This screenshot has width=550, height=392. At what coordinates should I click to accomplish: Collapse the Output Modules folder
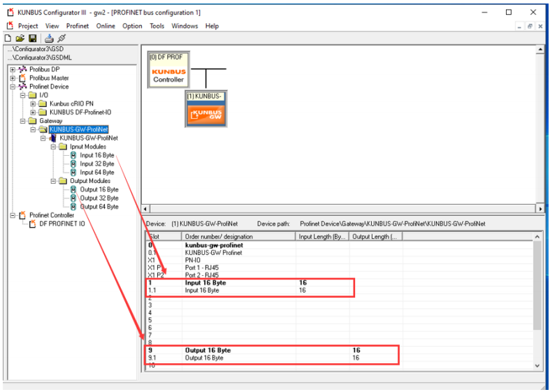coord(53,181)
